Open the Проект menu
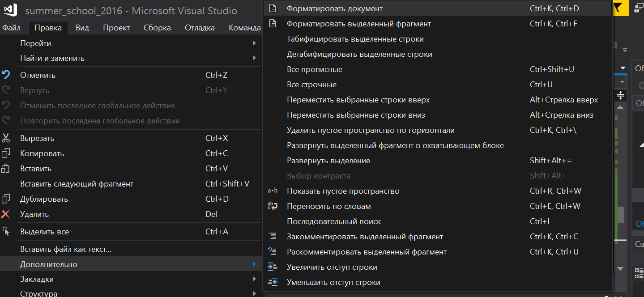This screenshot has height=297, width=644. click(x=116, y=28)
